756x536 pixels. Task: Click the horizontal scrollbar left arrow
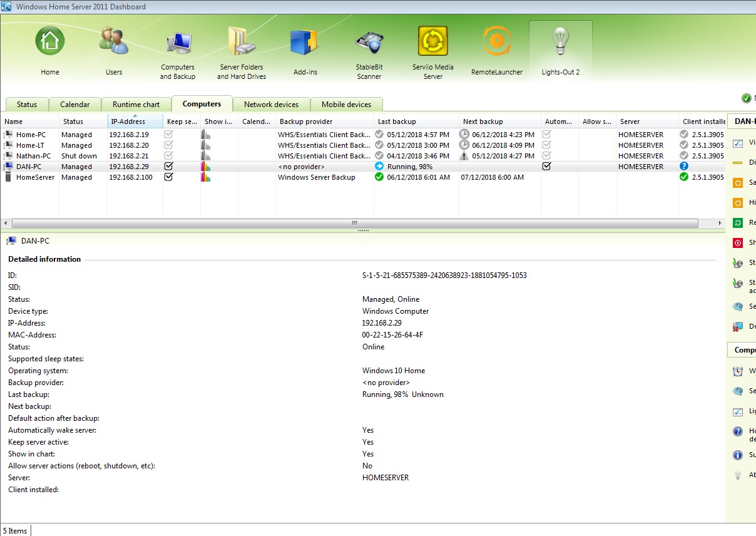click(6, 223)
